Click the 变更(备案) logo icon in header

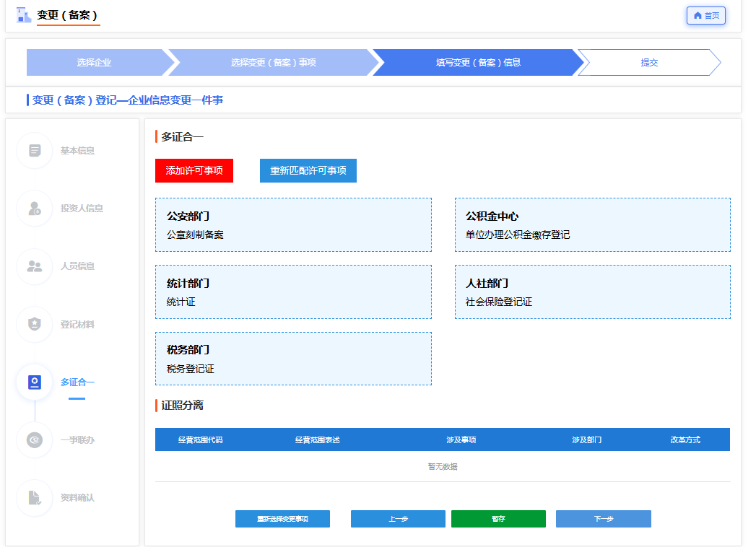coord(24,15)
